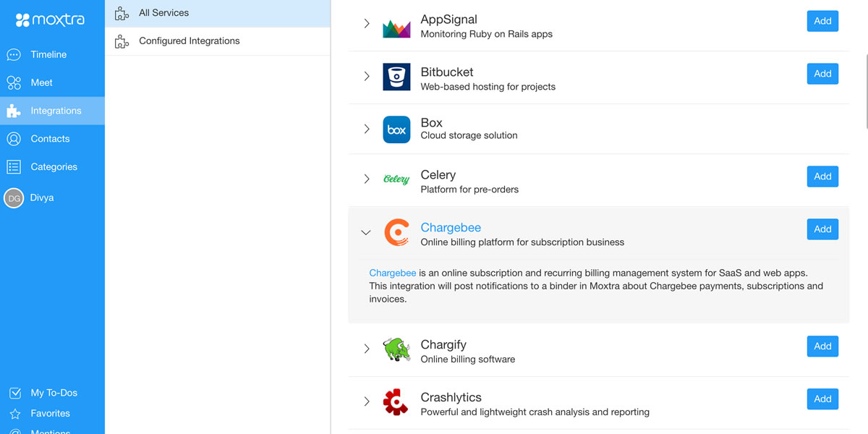Go to Contacts section

(52, 139)
